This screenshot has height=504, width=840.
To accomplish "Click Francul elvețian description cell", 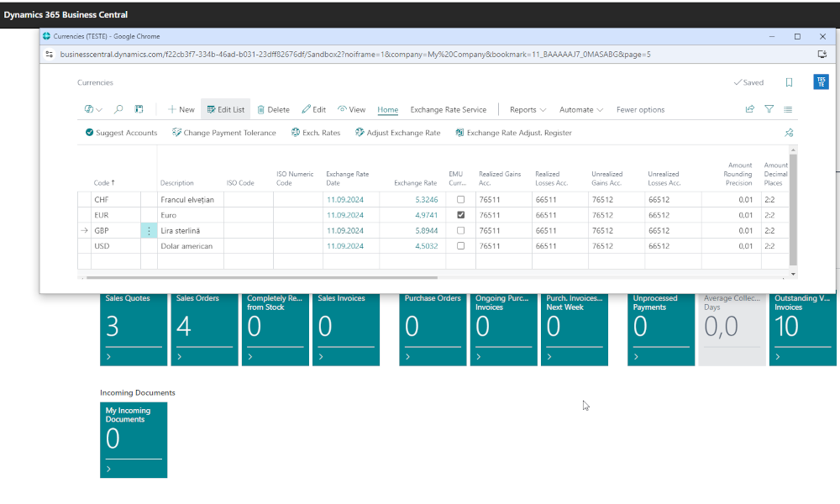I will 190,200.
